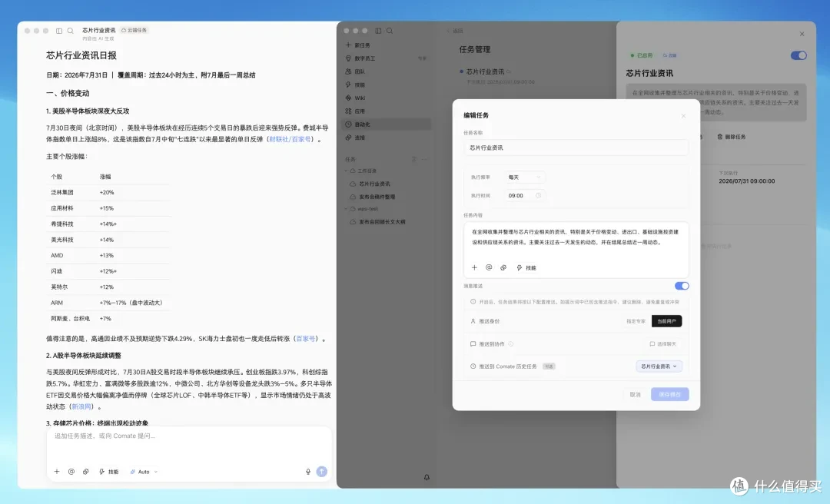Select 芯片行业资讯 task in sidebar tree

pyautogui.click(x=374, y=184)
